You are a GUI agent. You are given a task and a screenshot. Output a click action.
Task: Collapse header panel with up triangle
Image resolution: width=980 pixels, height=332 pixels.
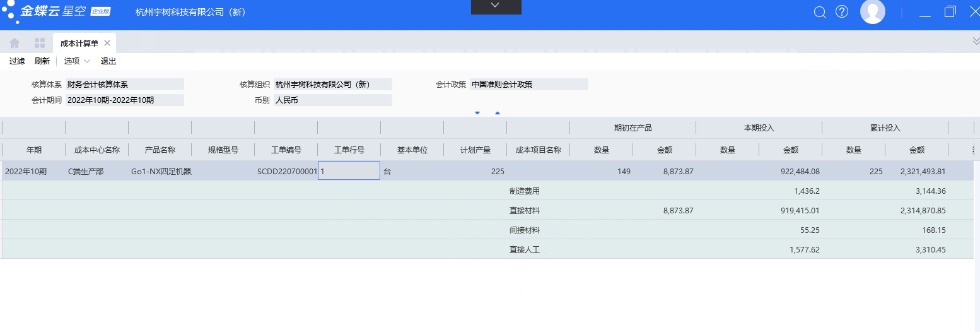point(498,113)
